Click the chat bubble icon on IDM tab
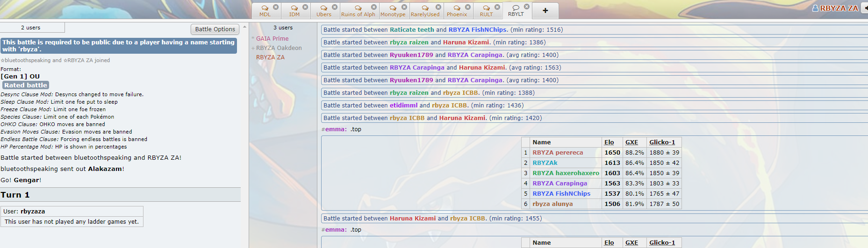868x248 pixels. pos(294,8)
